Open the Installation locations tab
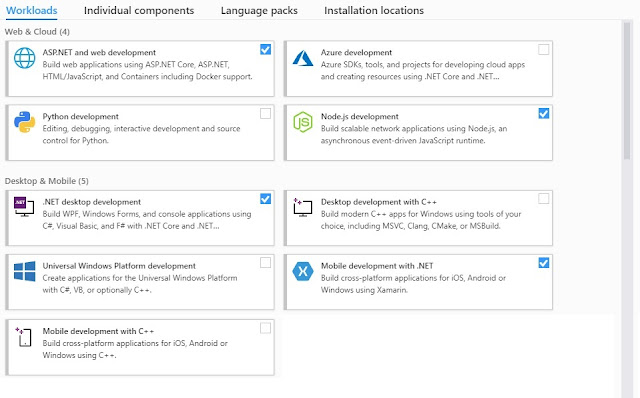The image size is (640, 398). click(374, 10)
